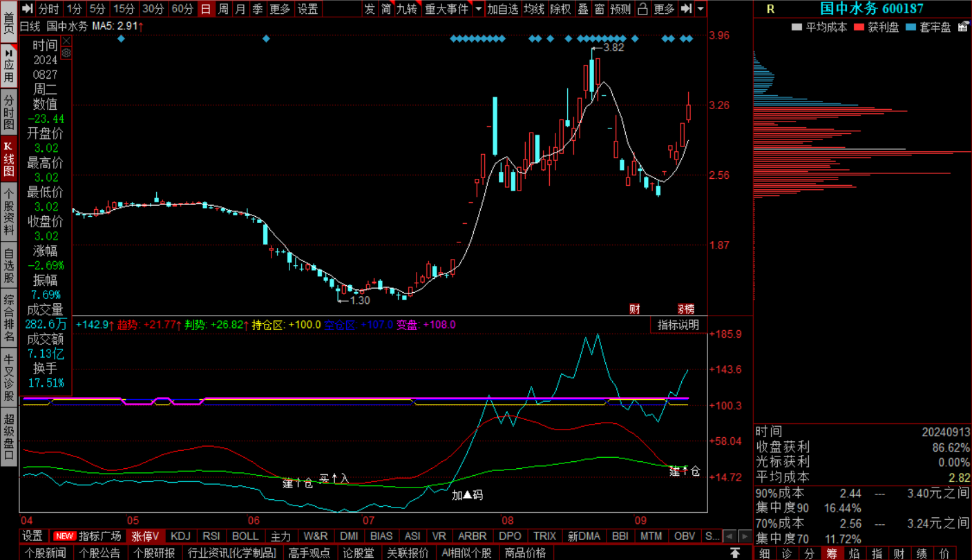The height and width of the screenshot is (560, 972).
Task: Click the 预测 forecast button
Action: tap(621, 9)
